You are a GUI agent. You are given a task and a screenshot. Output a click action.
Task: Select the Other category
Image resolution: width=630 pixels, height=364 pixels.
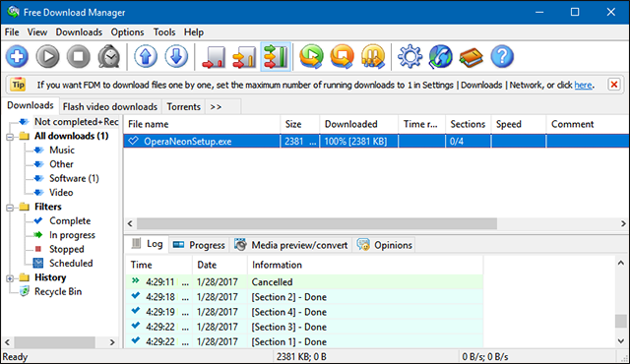click(61, 164)
